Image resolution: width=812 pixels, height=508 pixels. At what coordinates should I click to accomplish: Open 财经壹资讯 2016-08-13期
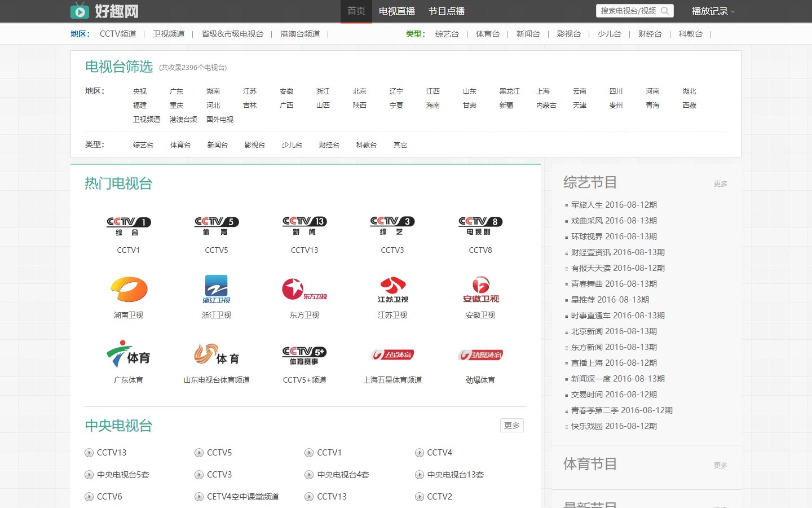coord(618,252)
